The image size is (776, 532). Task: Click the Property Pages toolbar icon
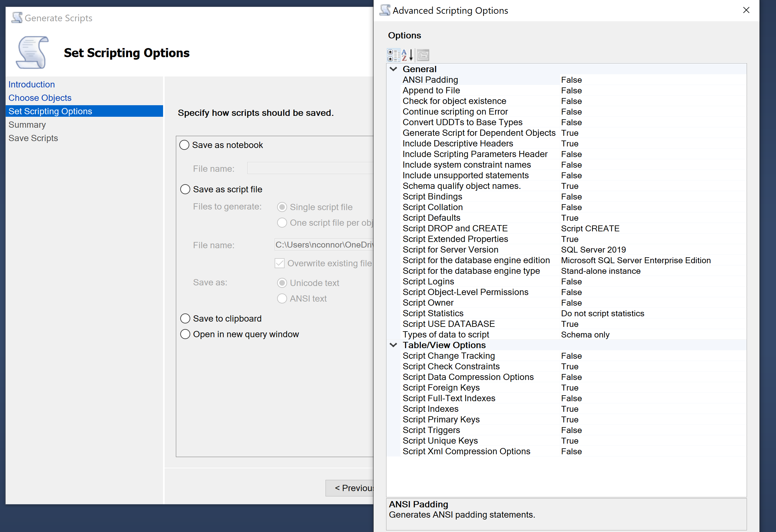click(x=423, y=55)
